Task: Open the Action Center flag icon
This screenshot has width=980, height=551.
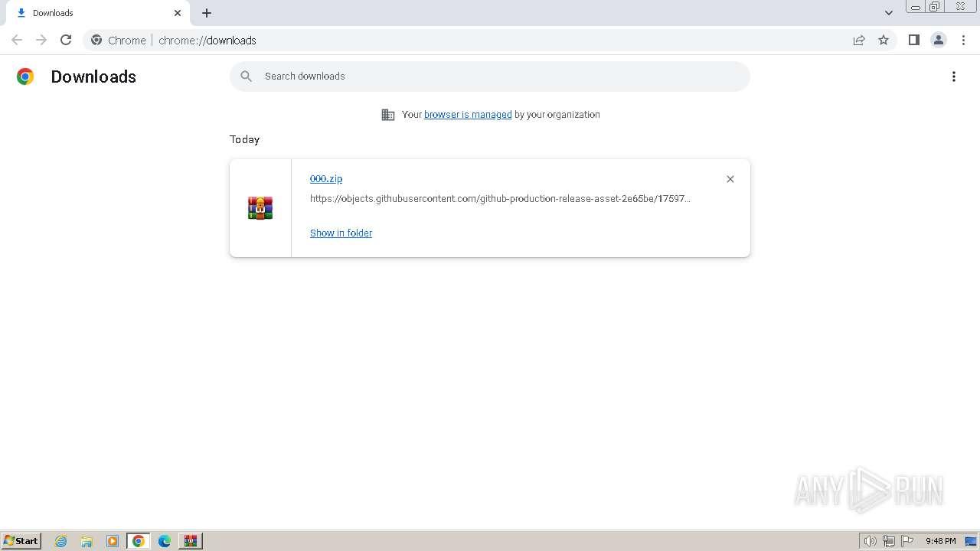Action: click(907, 541)
